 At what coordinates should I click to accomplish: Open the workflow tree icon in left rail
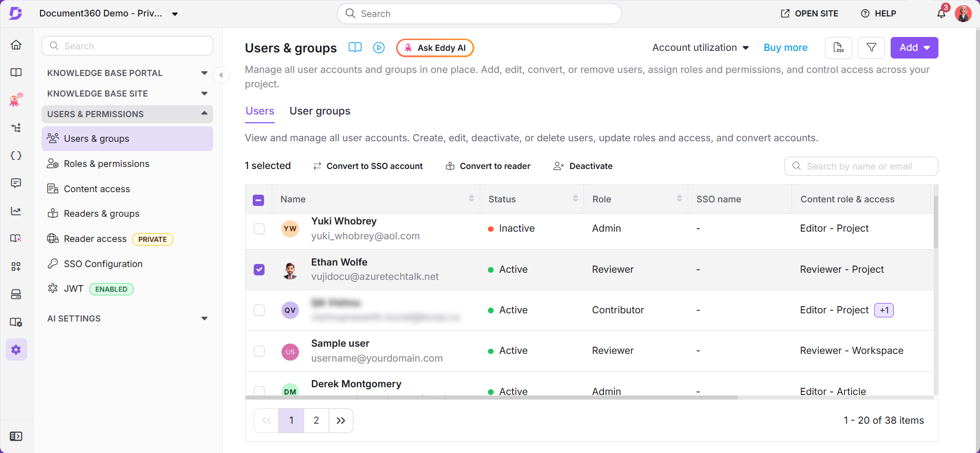(16, 128)
